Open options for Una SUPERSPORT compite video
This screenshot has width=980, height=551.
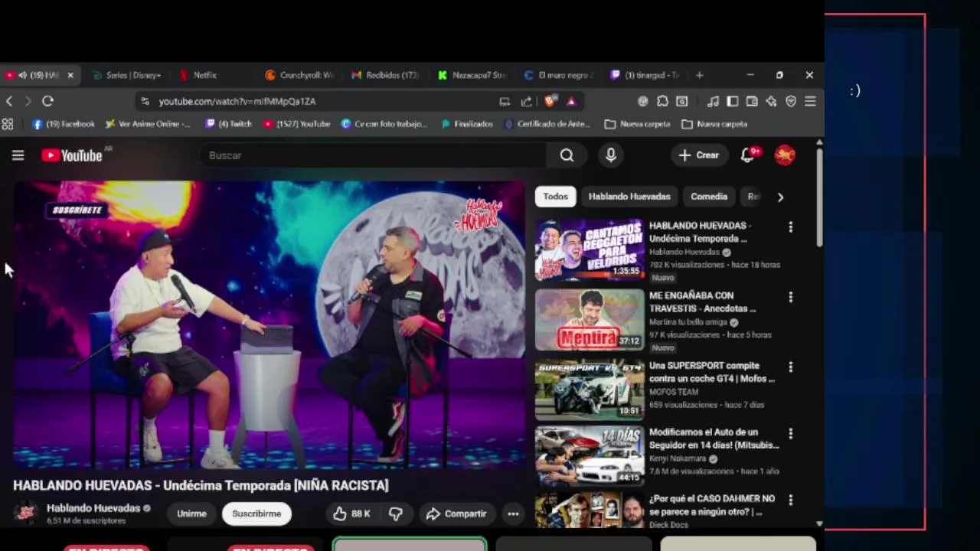coord(791,367)
